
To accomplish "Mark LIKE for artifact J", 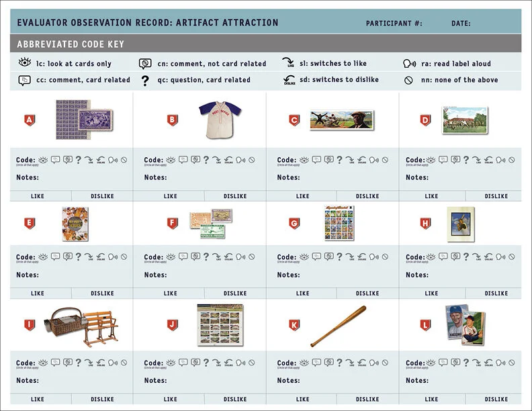I will tap(171, 399).
